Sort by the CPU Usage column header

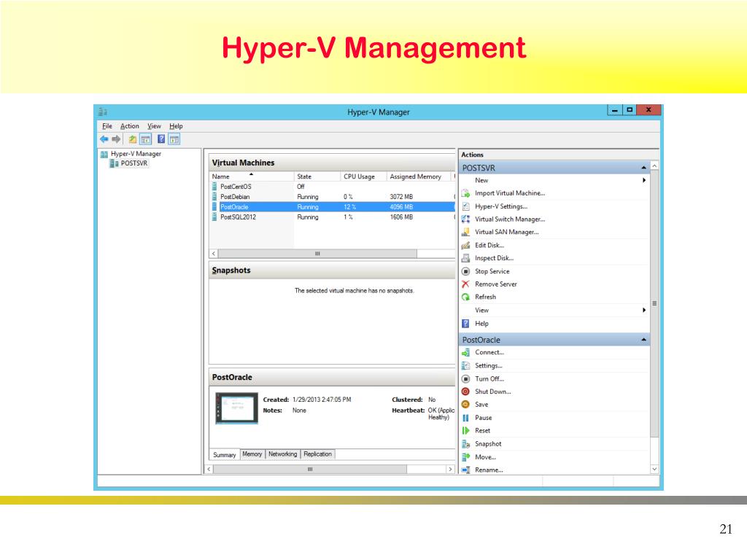click(363, 176)
